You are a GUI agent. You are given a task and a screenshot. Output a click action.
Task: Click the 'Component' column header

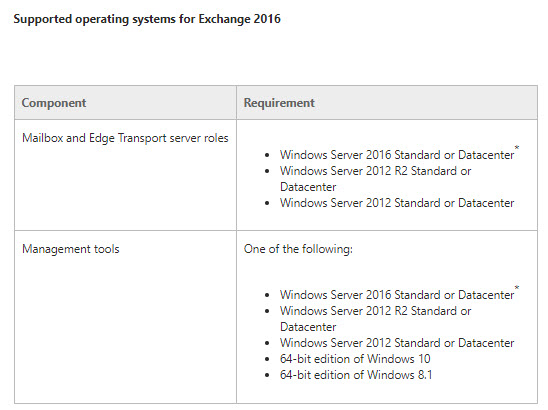125,102
